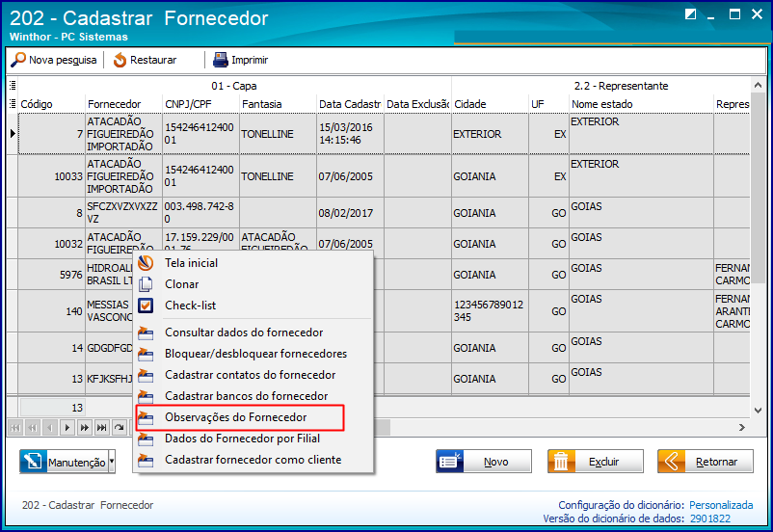
Task: Click the Novo button list icon
Action: coord(449,462)
